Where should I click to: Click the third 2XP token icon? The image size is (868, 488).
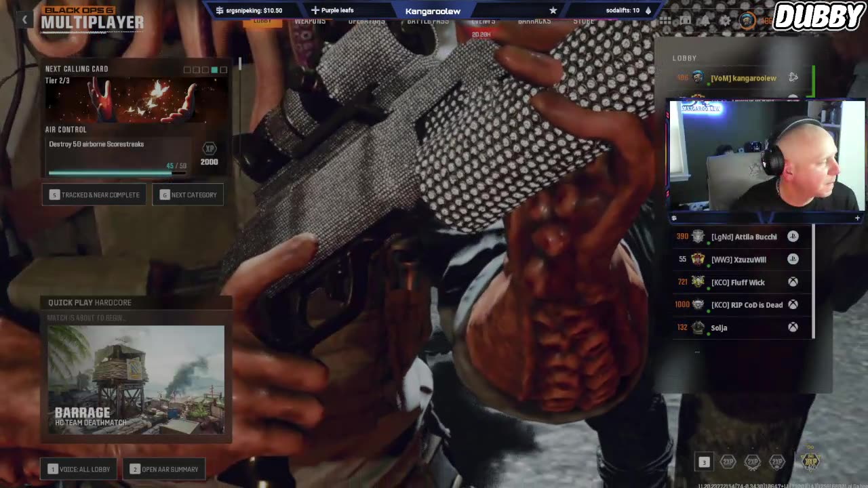pyautogui.click(x=777, y=462)
